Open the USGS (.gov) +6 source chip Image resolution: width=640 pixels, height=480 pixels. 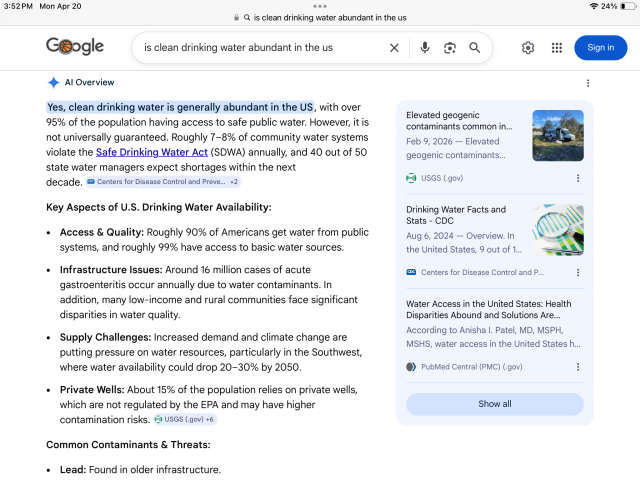(x=184, y=419)
